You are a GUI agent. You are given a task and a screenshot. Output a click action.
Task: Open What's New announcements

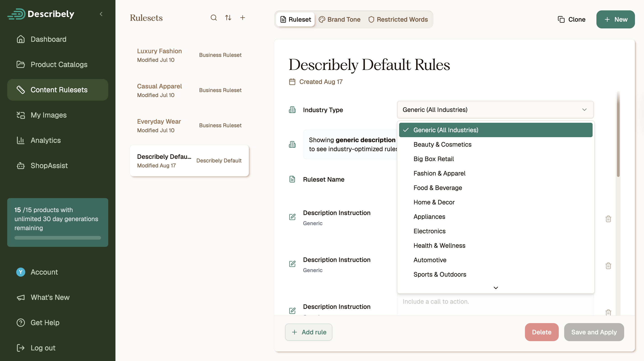[x=58, y=297]
